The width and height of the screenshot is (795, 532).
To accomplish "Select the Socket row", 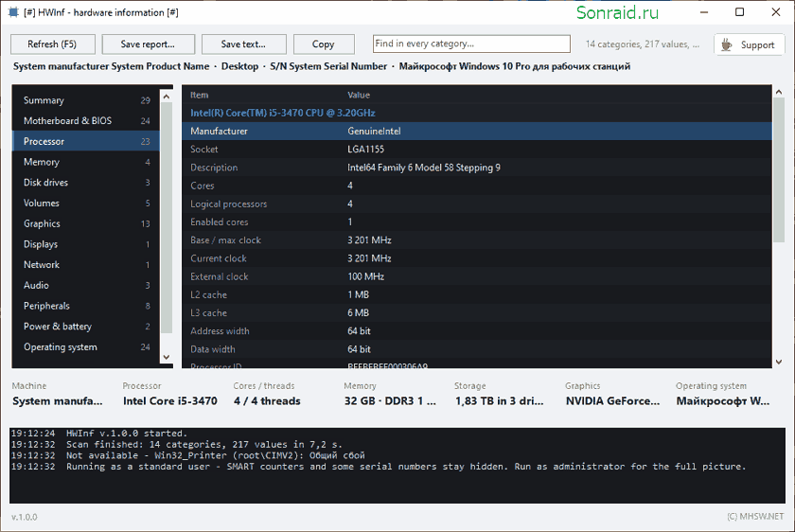I will tap(477, 150).
